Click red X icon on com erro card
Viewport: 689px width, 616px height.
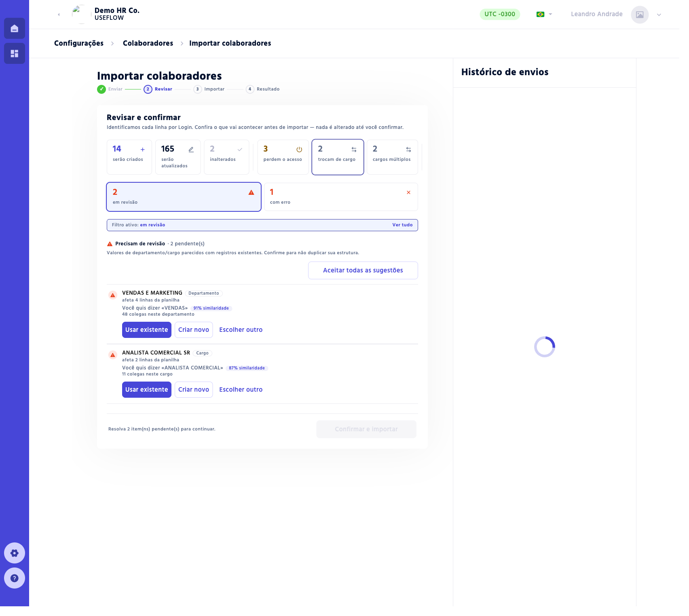408,192
